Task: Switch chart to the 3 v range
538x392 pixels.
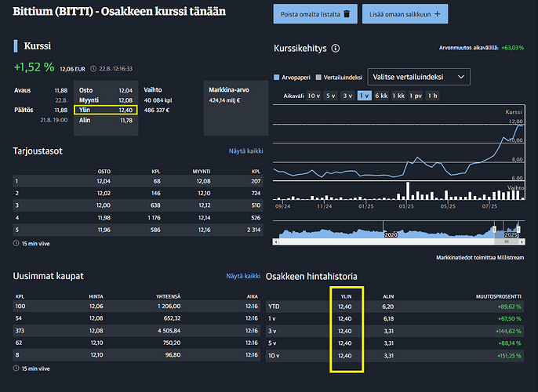Action: click(347, 96)
